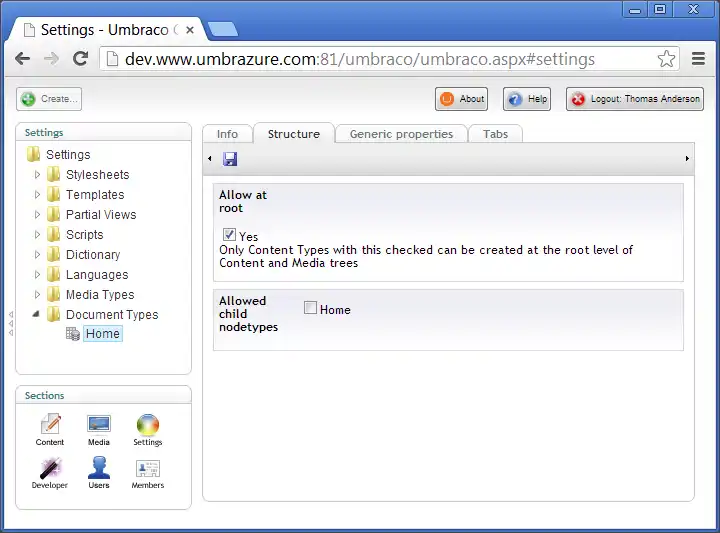Select the Home document type
720x533 pixels.
(103, 334)
